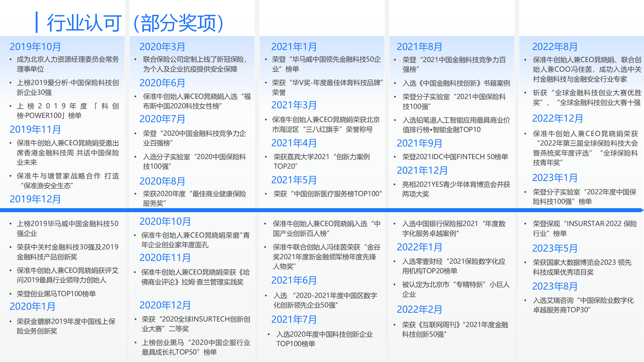
Task: Select the 2020年10月 date heading
Action: click(165, 221)
